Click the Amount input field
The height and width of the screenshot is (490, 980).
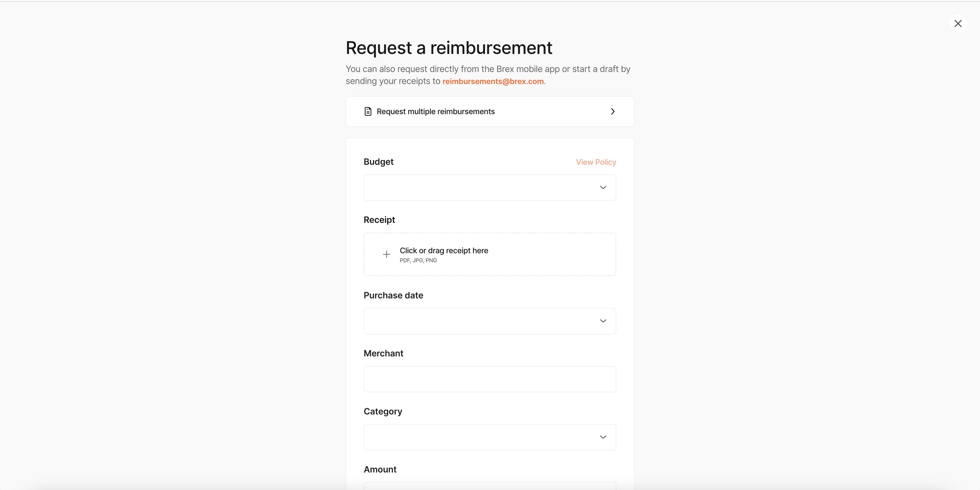(x=490, y=487)
